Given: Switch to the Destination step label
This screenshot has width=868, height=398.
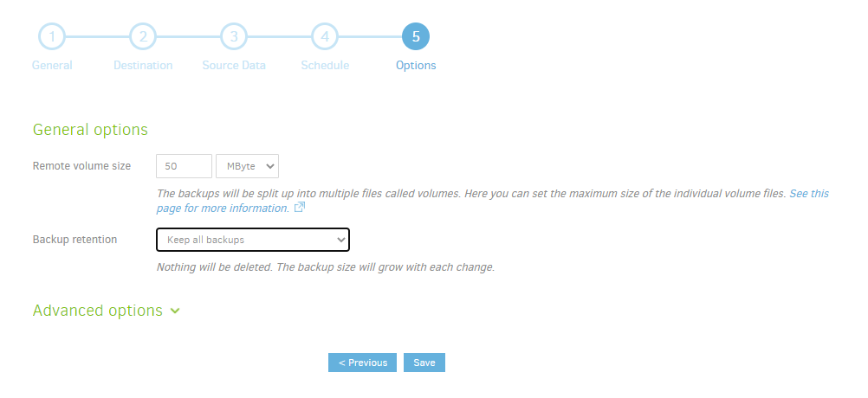Looking at the screenshot, I should coord(143,66).
